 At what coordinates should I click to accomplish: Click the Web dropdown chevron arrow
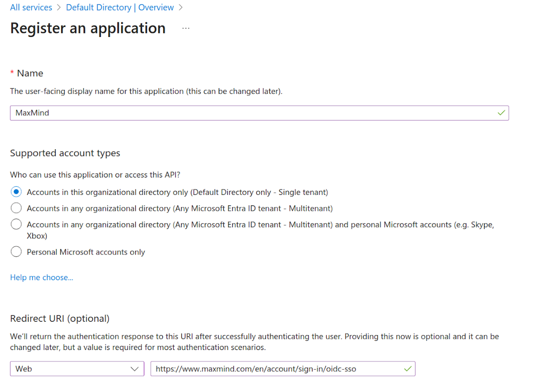[x=134, y=368]
